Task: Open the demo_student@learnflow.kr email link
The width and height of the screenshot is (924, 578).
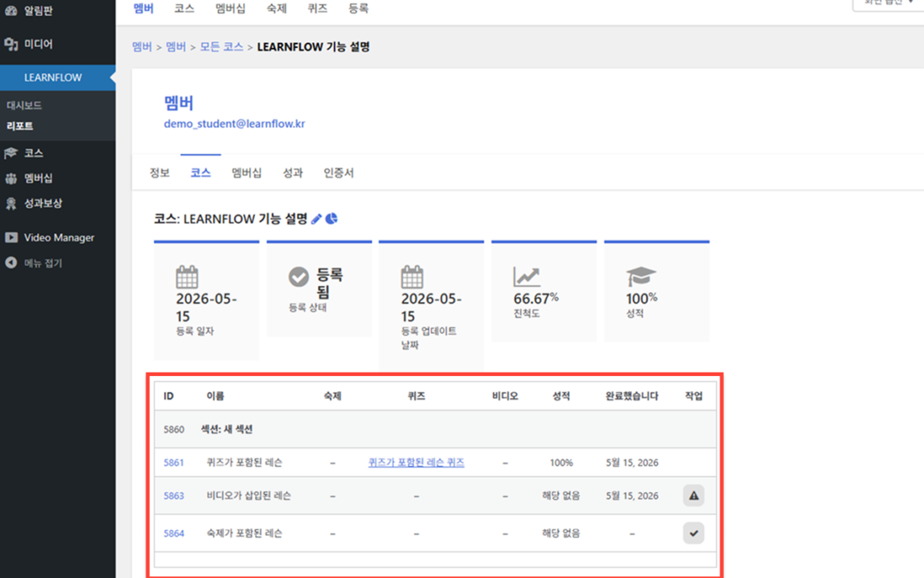Action: point(234,124)
